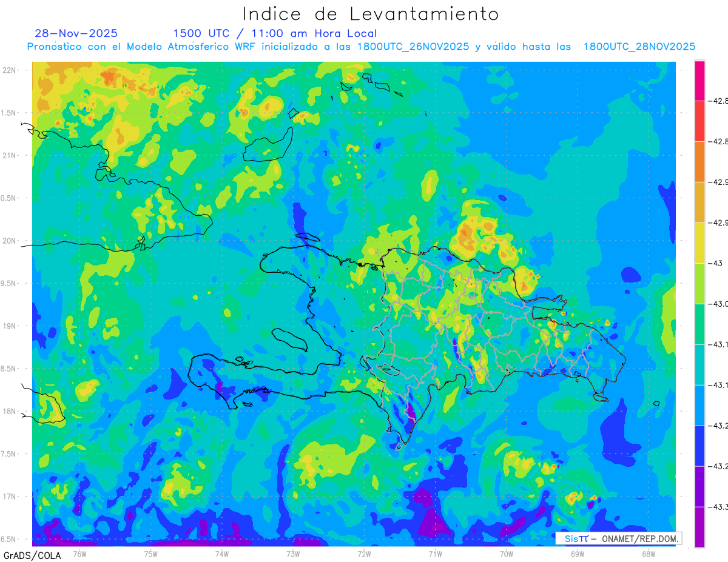Click "1500 UTC / 11:00 am Hora Local"

[x=275, y=33]
